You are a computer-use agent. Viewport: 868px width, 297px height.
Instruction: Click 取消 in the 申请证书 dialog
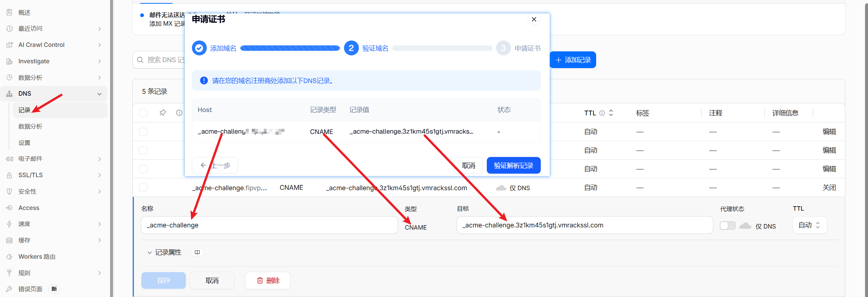coord(469,166)
